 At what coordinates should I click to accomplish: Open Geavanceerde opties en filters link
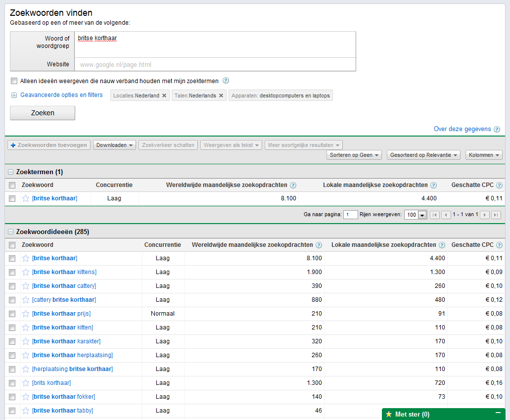click(61, 95)
